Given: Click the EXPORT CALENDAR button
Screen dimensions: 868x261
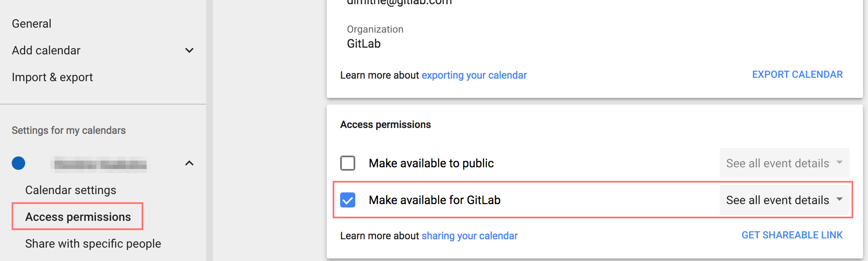Looking at the screenshot, I should [798, 74].
